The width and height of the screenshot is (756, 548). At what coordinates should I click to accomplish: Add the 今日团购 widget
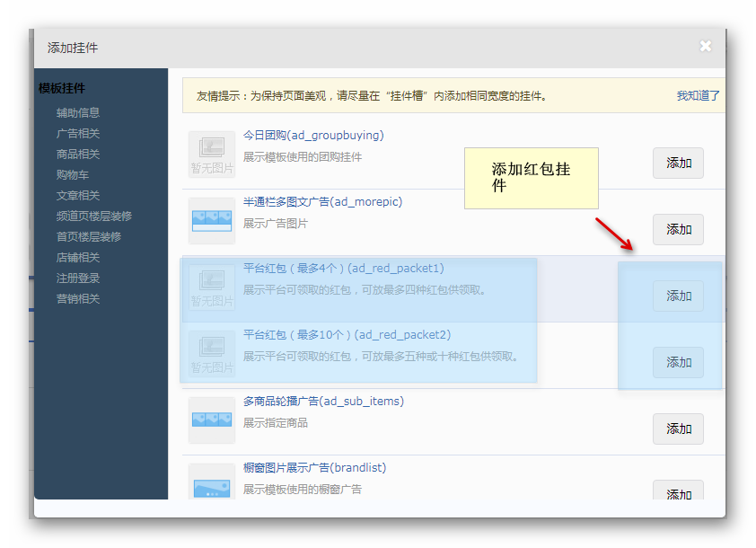click(678, 163)
